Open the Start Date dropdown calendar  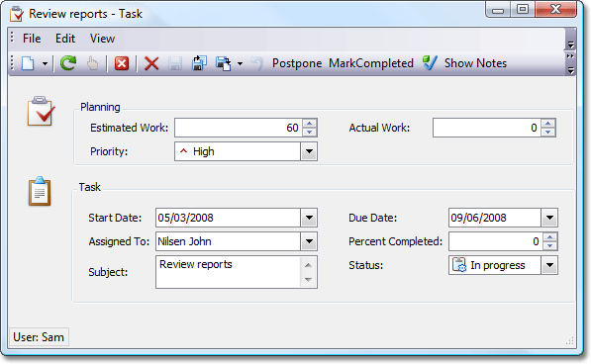[x=309, y=218]
